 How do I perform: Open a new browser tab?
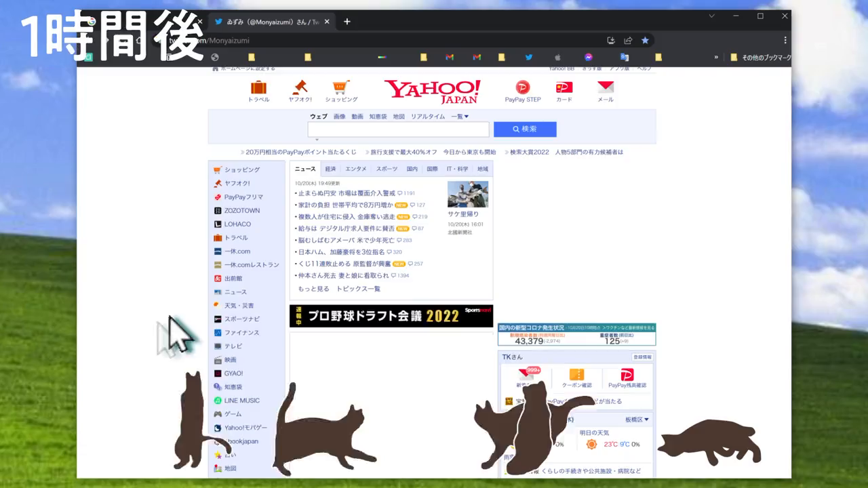347,22
